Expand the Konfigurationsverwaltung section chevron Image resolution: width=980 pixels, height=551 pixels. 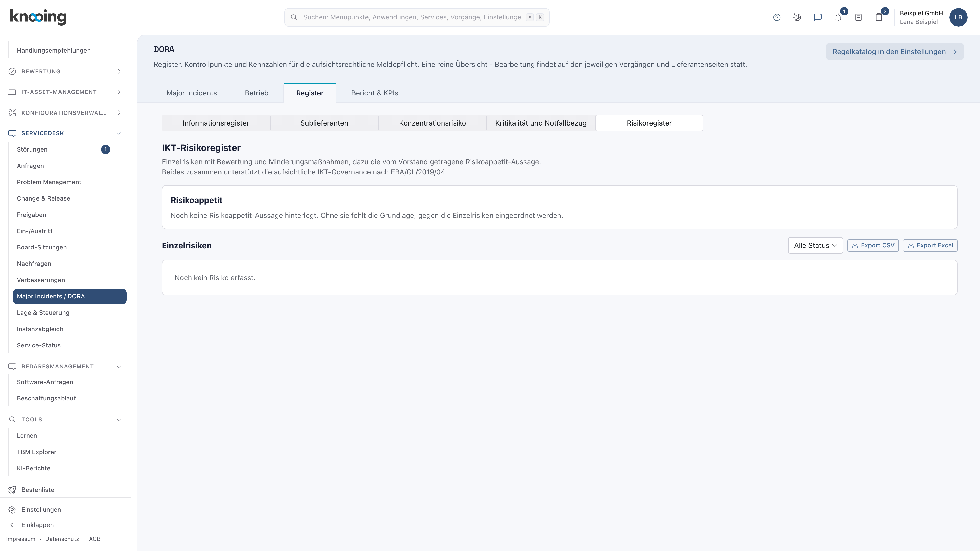[119, 112]
